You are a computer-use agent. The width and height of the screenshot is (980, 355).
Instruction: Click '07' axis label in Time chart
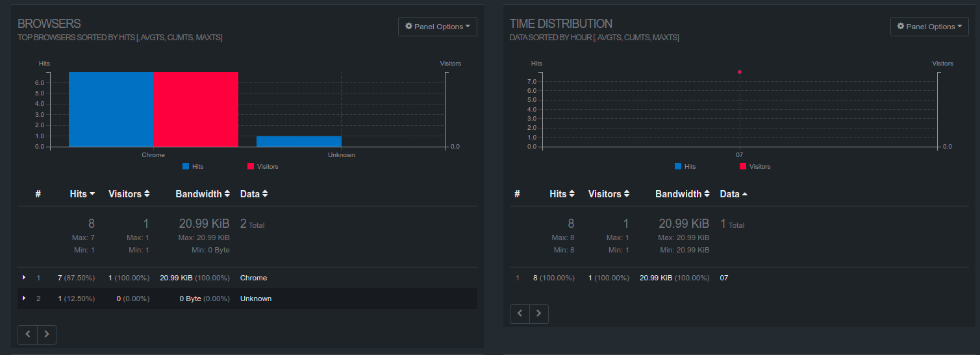(x=740, y=155)
